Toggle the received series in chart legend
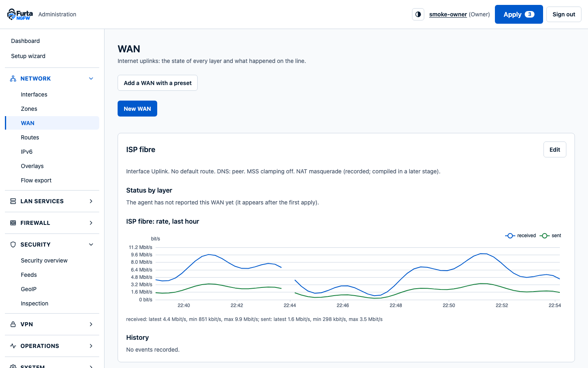The image size is (588, 368). tap(521, 236)
